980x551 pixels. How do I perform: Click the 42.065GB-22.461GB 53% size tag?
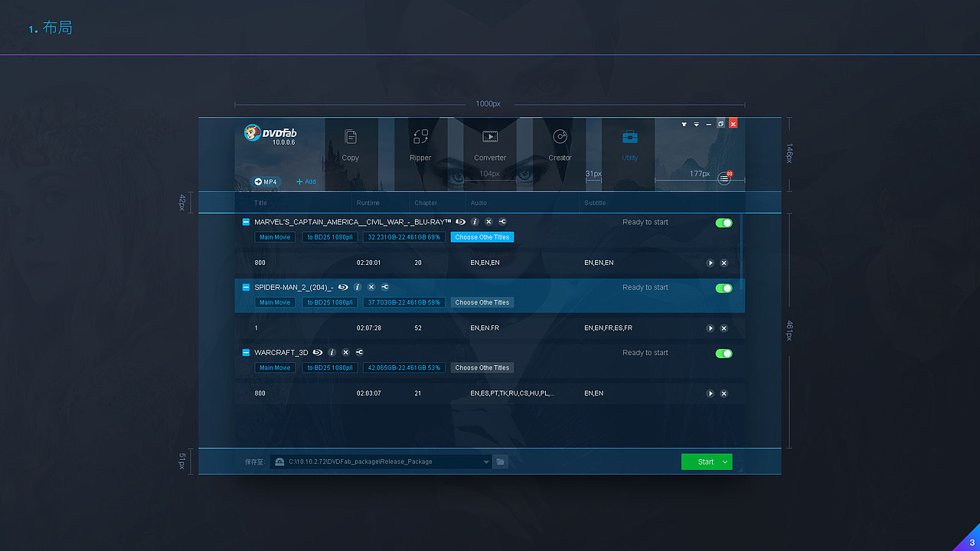pyautogui.click(x=404, y=368)
